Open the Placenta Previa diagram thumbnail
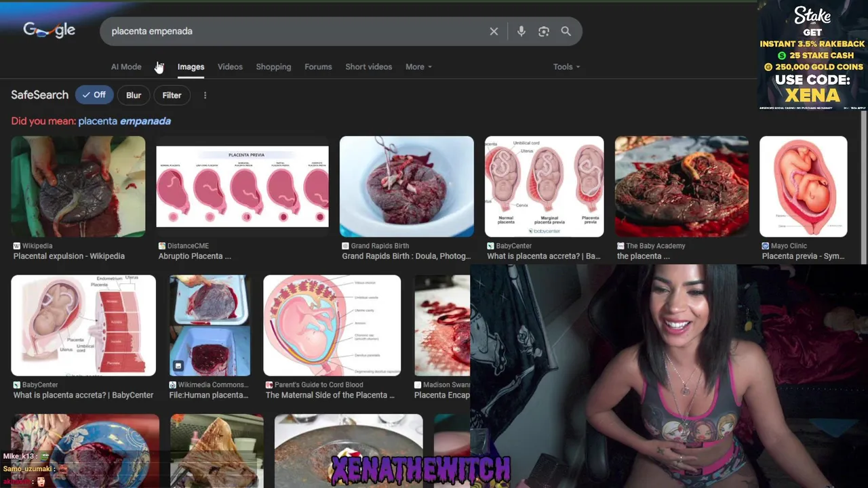The image size is (868, 488). pyautogui.click(x=242, y=186)
